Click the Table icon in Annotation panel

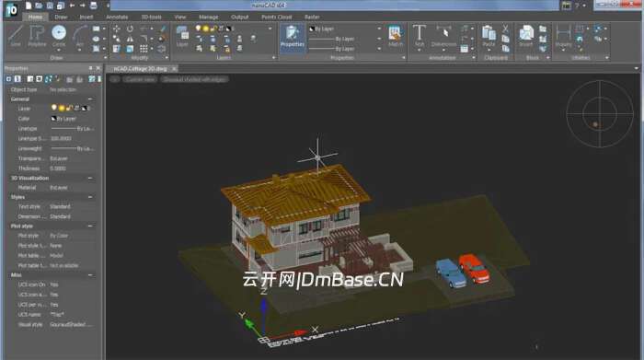click(x=464, y=49)
